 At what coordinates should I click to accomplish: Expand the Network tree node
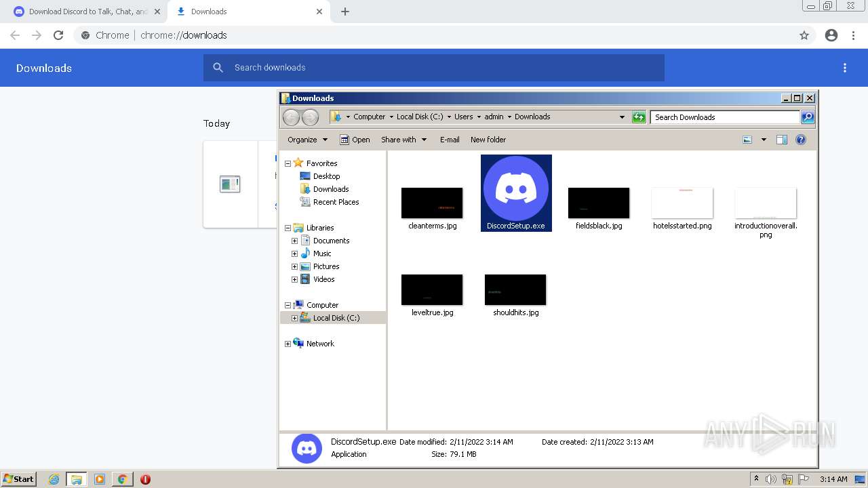[x=288, y=344]
